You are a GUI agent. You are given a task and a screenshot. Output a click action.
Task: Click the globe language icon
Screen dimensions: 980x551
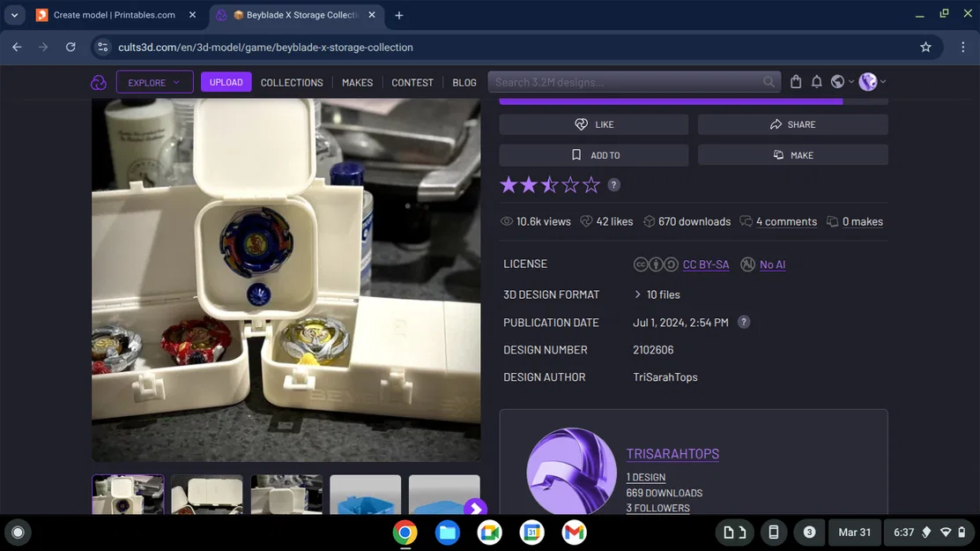[x=837, y=82]
